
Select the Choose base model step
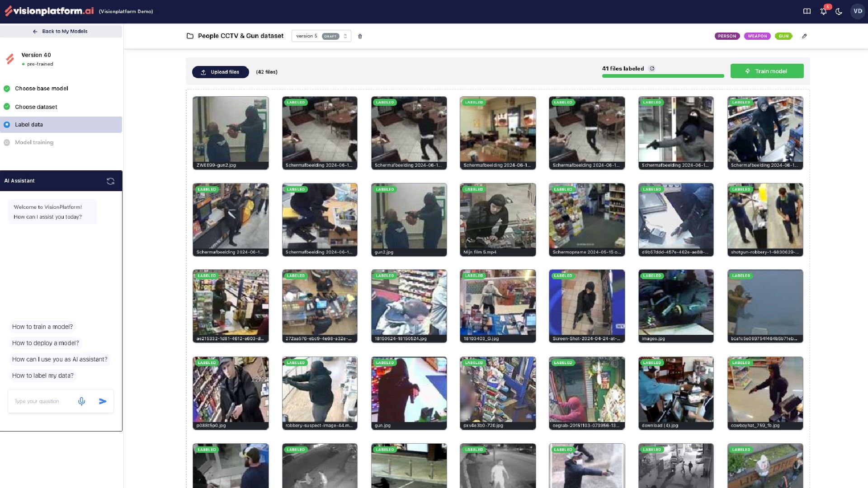pos(41,89)
